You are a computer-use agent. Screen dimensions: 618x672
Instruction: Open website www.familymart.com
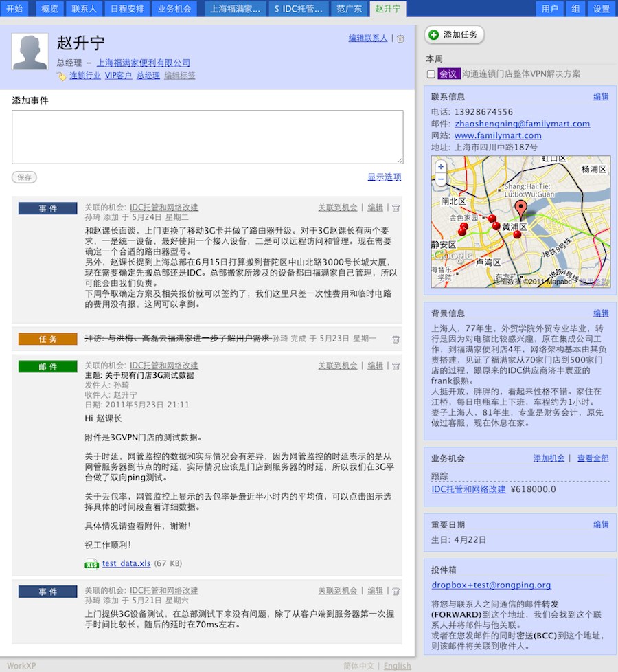tap(498, 135)
